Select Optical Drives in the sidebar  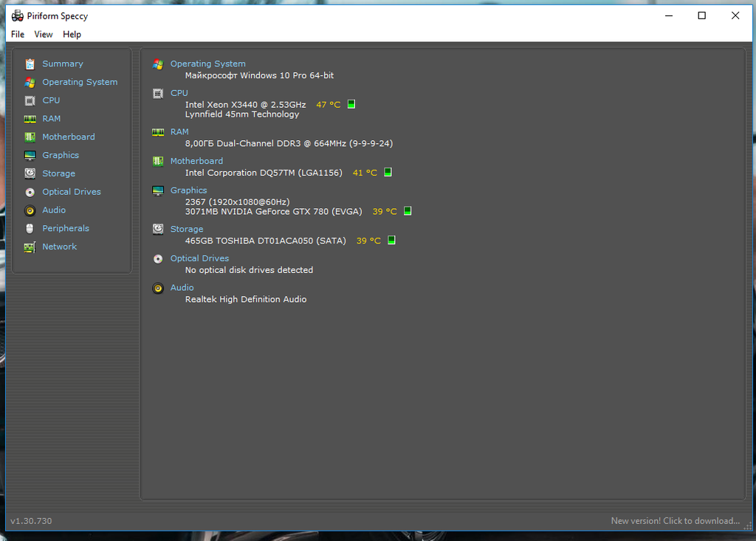(x=72, y=192)
